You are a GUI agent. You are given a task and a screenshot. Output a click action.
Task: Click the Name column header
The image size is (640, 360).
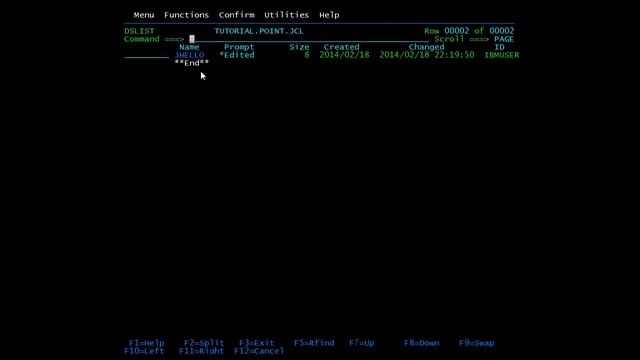pos(189,47)
